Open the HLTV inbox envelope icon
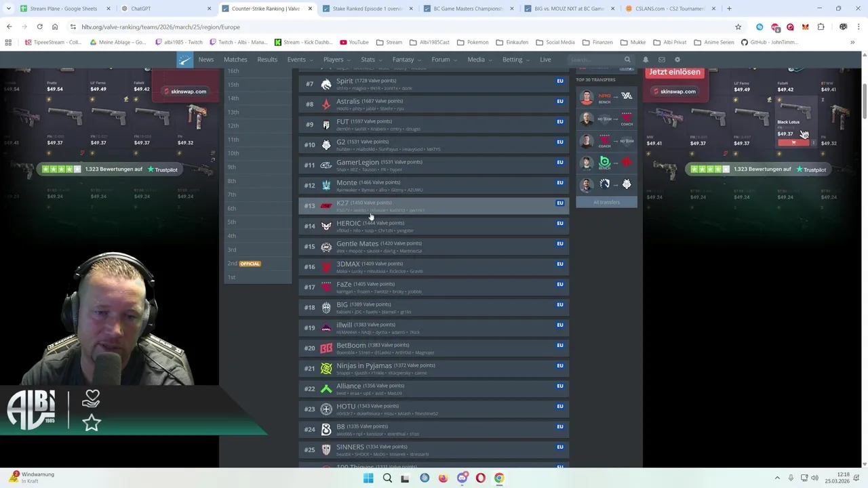Image resolution: width=868 pixels, height=488 pixels. [662, 60]
